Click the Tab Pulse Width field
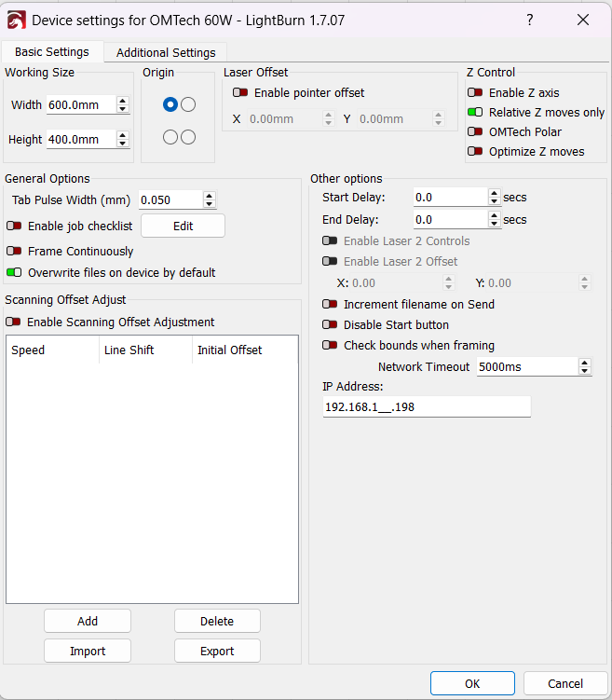 [170, 199]
